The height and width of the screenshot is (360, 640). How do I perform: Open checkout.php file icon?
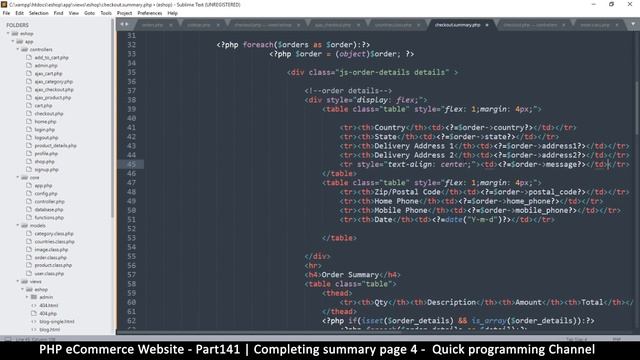(29, 113)
